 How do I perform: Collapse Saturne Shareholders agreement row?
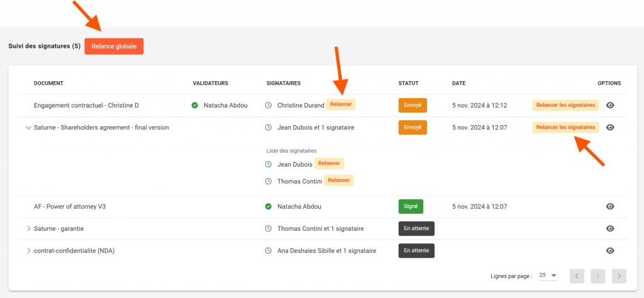click(28, 128)
